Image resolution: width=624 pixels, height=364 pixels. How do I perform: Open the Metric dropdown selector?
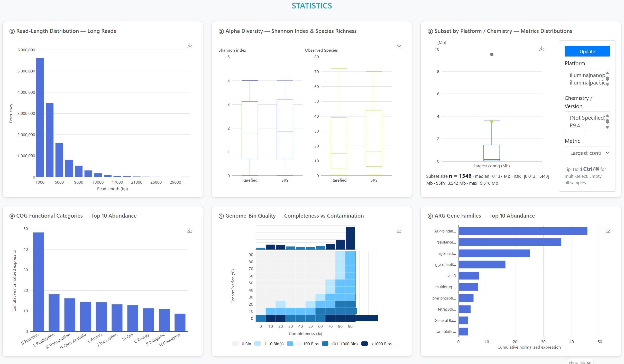click(587, 153)
